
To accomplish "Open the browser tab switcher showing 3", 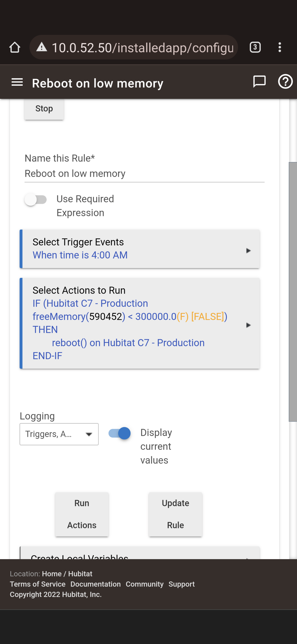I will point(255,47).
